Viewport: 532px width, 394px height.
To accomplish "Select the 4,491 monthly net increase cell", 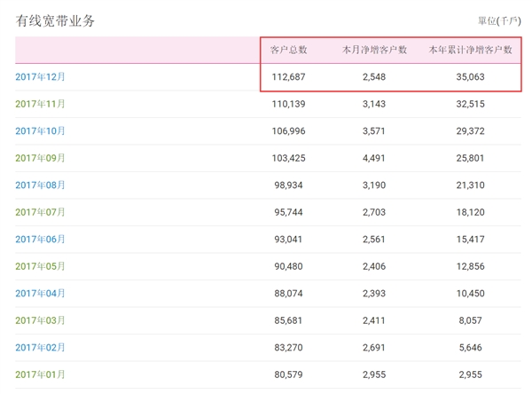I will [x=374, y=159].
